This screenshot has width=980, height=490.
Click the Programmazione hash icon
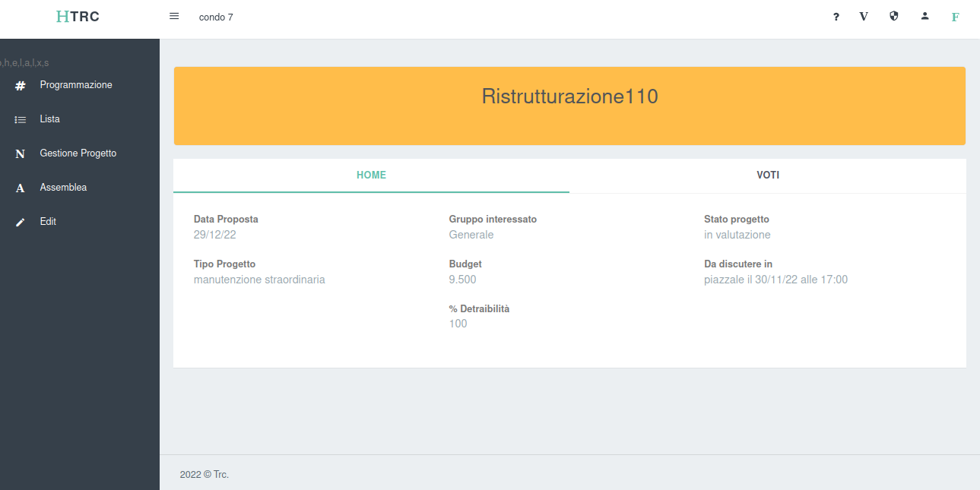[x=21, y=85]
